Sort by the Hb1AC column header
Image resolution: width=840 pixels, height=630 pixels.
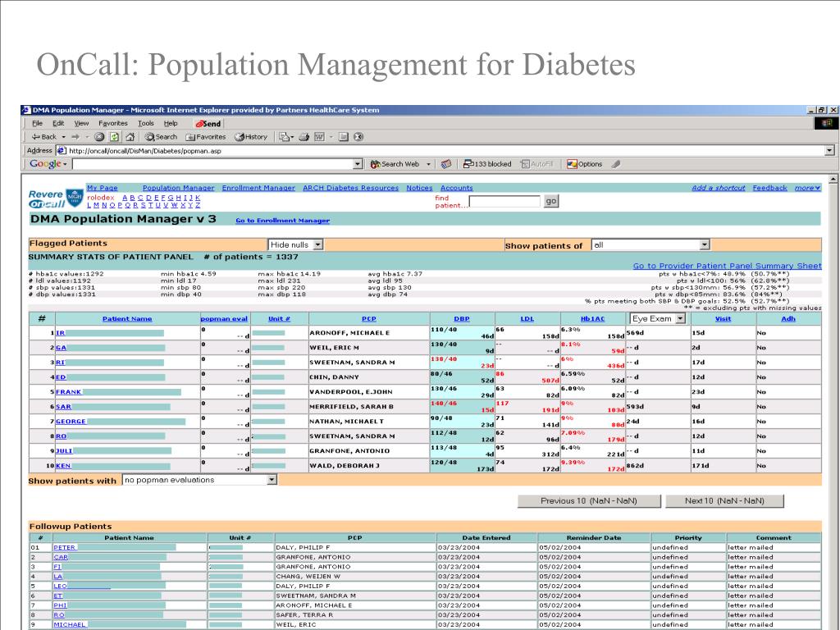pos(592,319)
